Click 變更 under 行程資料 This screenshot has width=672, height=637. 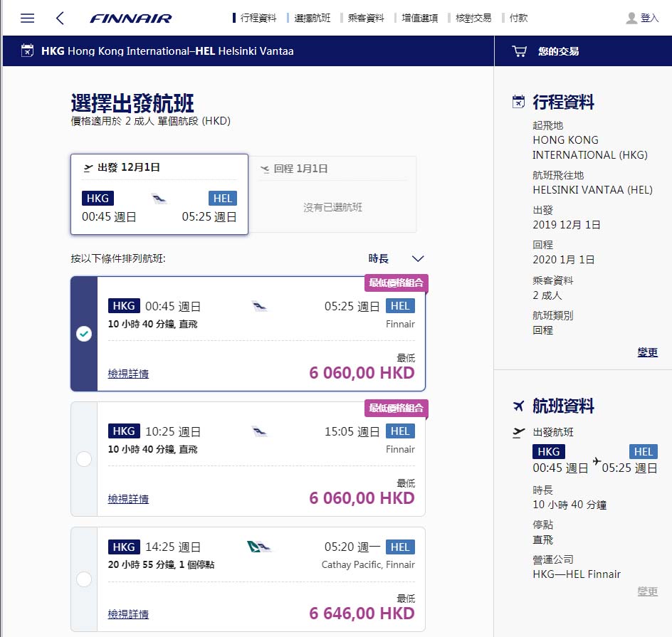[647, 352]
